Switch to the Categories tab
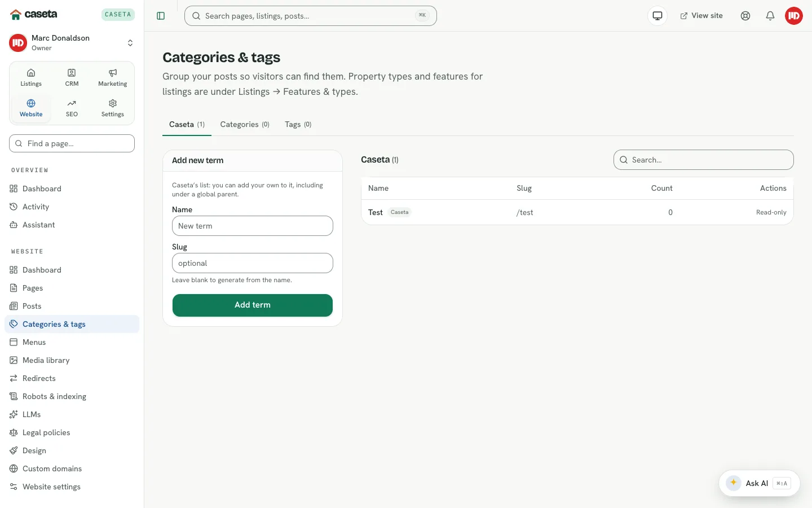 245,124
